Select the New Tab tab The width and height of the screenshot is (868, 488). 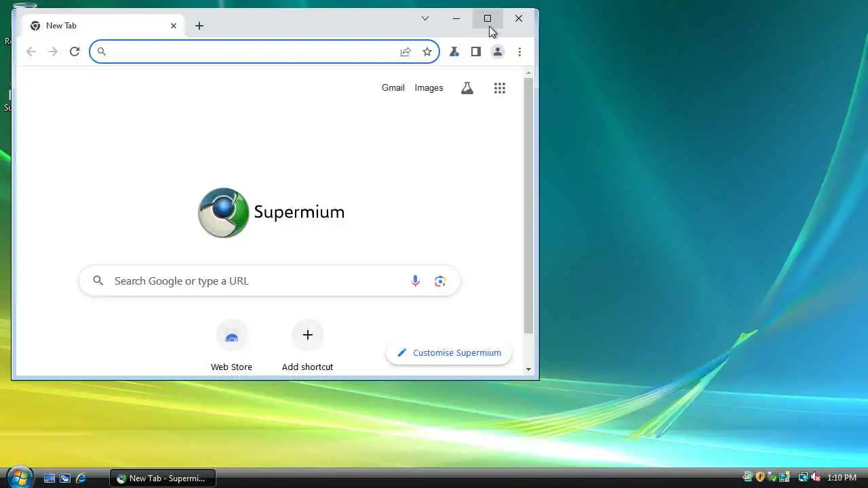coord(103,26)
